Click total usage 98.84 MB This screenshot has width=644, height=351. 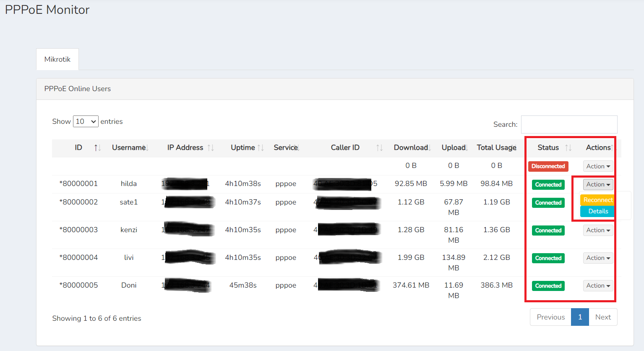click(497, 183)
